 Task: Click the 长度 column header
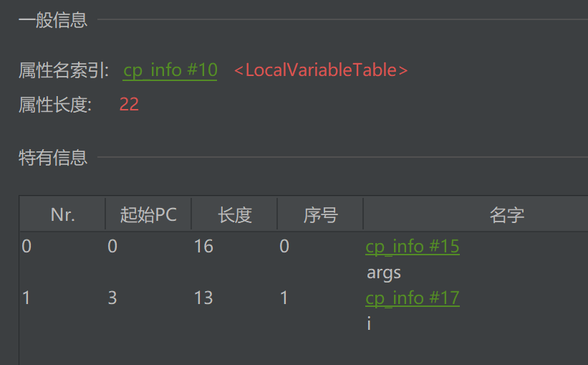235,215
